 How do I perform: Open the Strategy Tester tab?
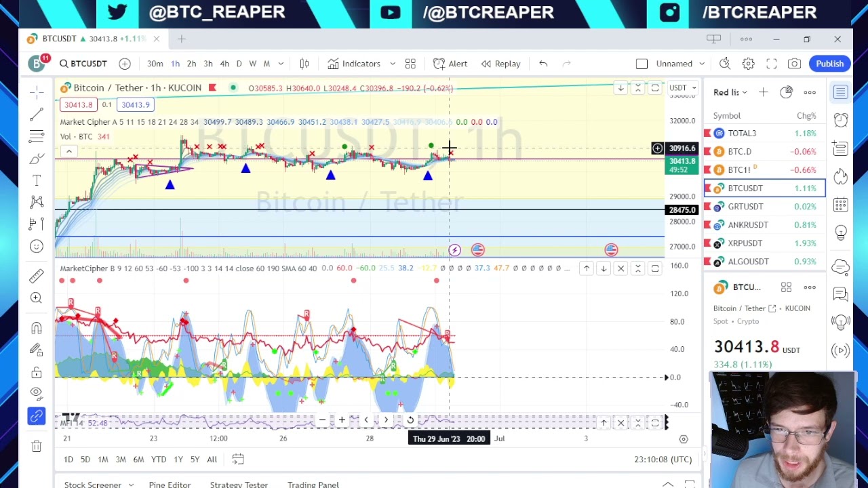(x=239, y=483)
